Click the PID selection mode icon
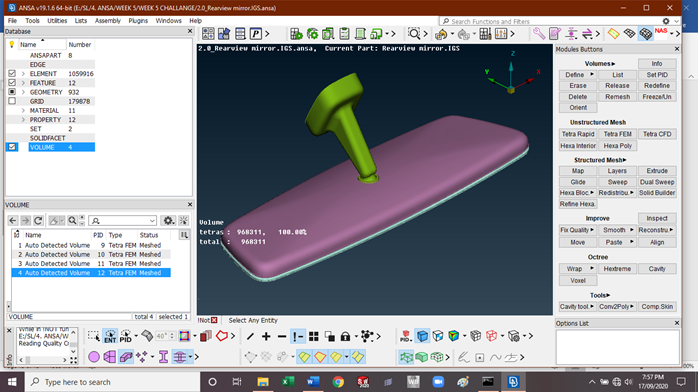698x392 pixels. [126, 336]
